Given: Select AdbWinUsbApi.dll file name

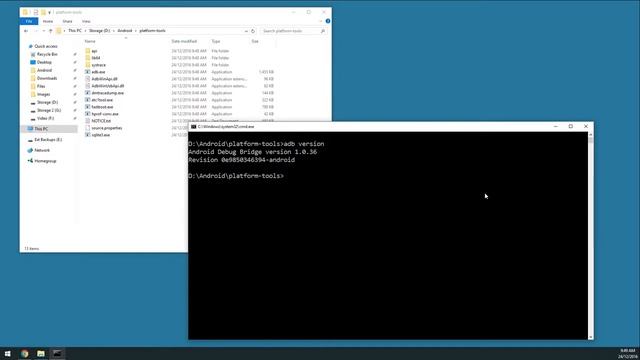Looking at the screenshot, I should pyautogui.click(x=108, y=86).
